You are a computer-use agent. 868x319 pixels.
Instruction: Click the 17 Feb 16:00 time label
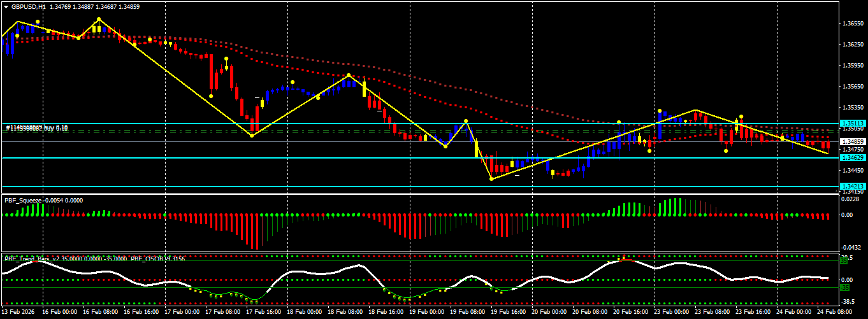[263, 313]
